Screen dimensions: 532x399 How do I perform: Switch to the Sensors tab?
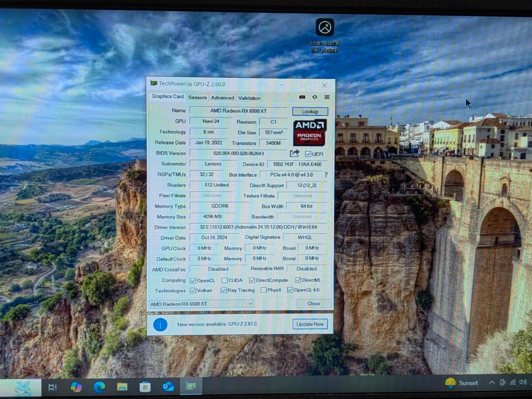click(197, 97)
